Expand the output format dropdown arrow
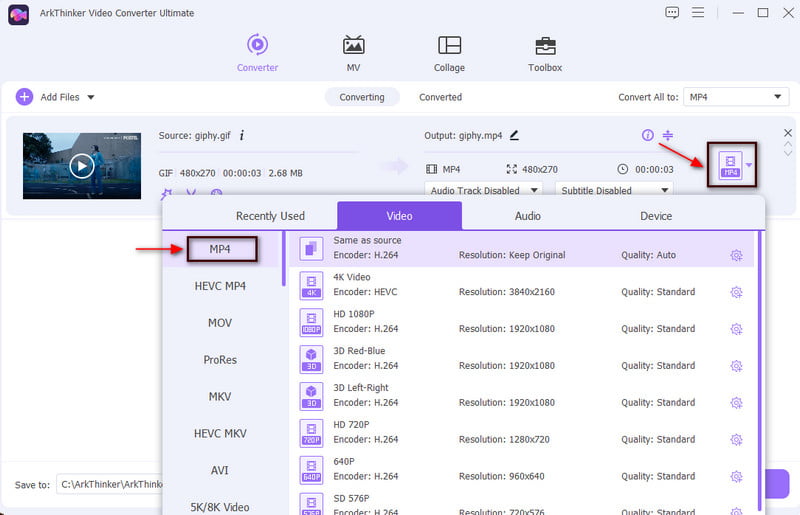The height and width of the screenshot is (515, 800). 748,165
